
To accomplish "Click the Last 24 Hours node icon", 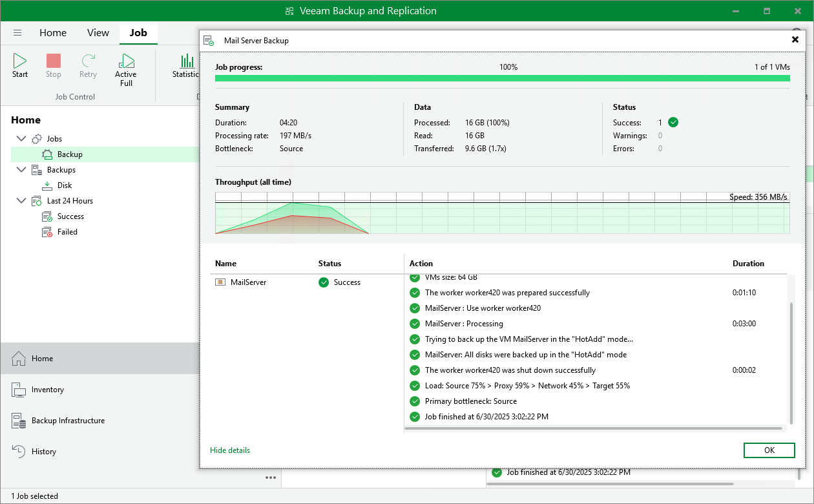I will (37, 201).
